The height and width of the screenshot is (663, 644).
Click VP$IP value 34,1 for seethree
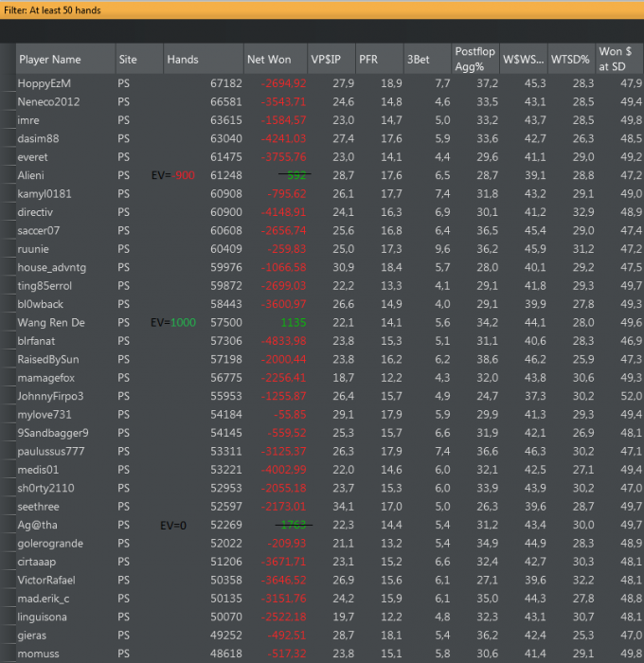click(x=344, y=507)
